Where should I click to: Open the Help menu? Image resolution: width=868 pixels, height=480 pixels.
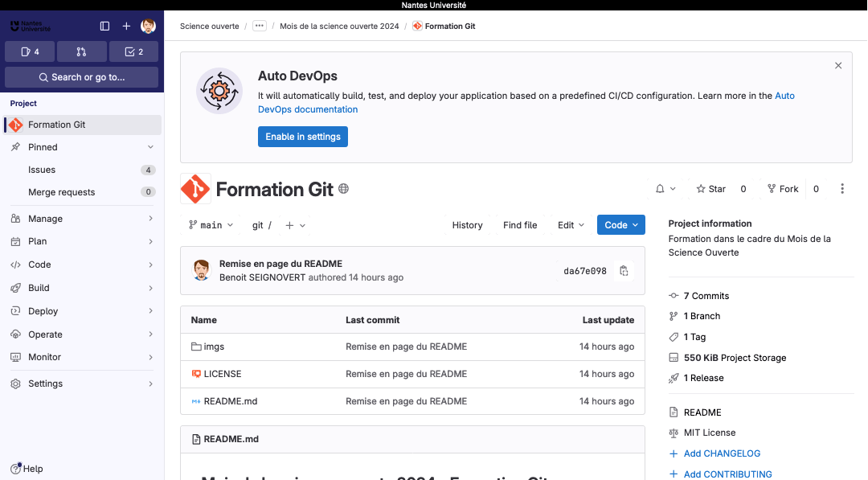pos(27,469)
